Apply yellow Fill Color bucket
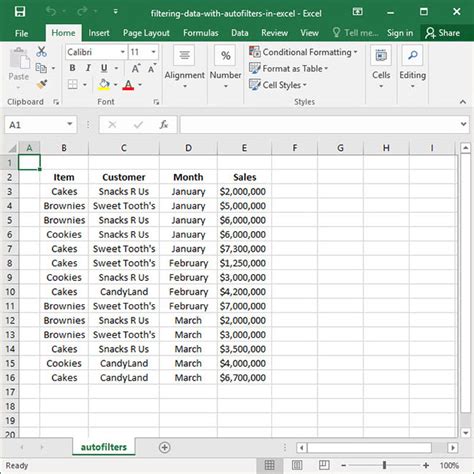Image resolution: width=474 pixels, height=474 pixels. [x=104, y=85]
